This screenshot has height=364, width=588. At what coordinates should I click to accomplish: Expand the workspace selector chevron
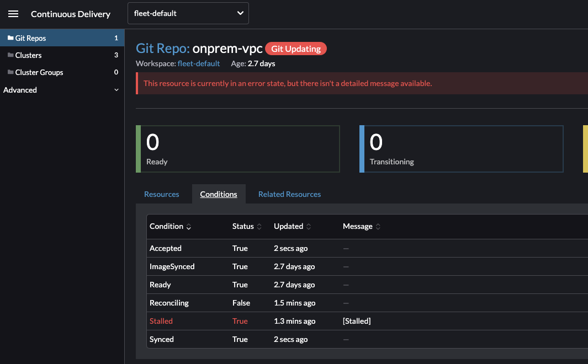(239, 13)
